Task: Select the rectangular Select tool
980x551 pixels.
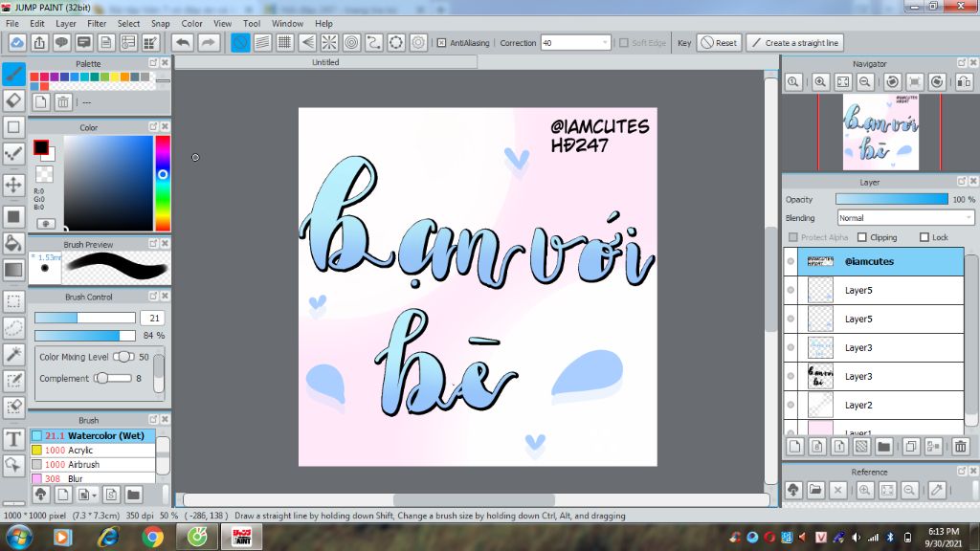Action: click(x=13, y=301)
